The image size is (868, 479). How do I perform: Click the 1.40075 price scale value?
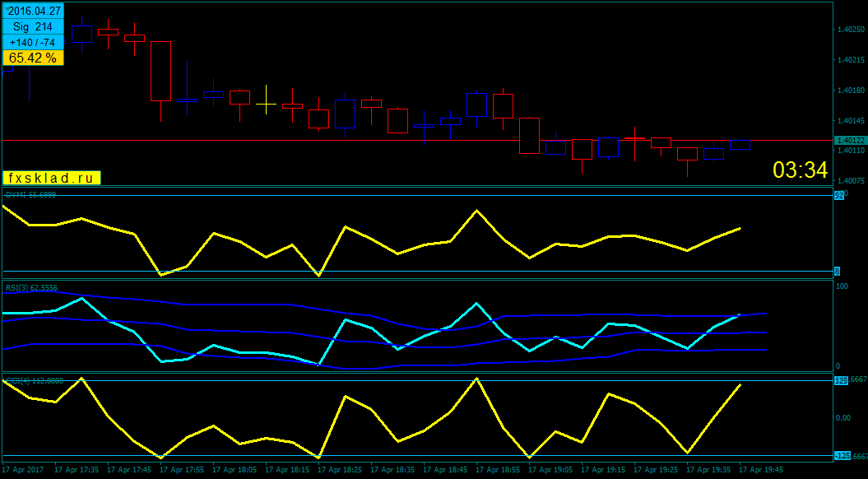850,180
